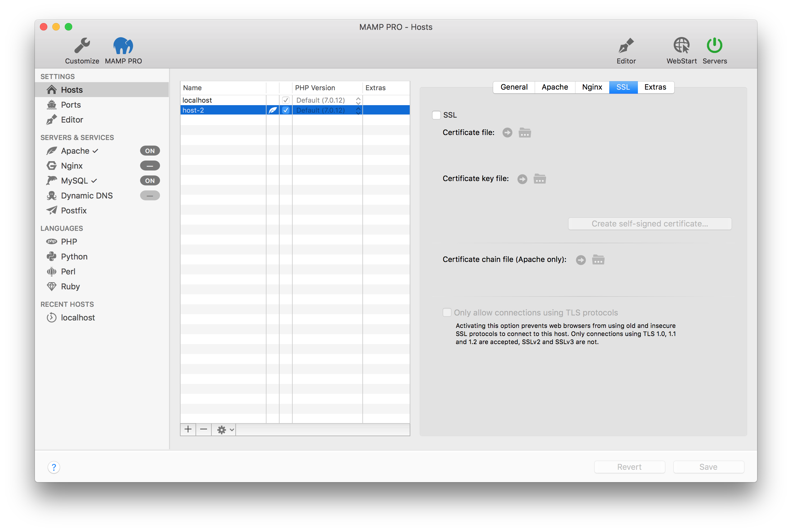Open the gear actions menu below hosts list

(x=224, y=430)
